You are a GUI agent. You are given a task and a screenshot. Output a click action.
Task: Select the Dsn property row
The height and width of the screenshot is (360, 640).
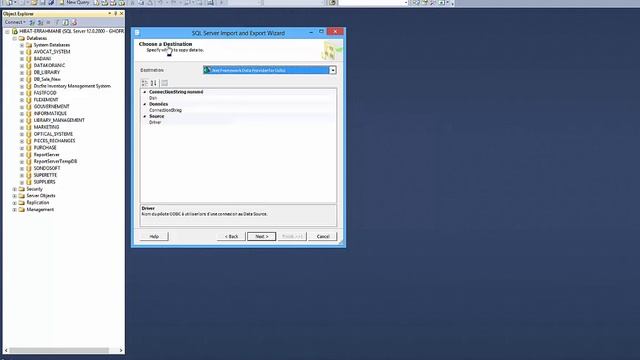(238, 98)
